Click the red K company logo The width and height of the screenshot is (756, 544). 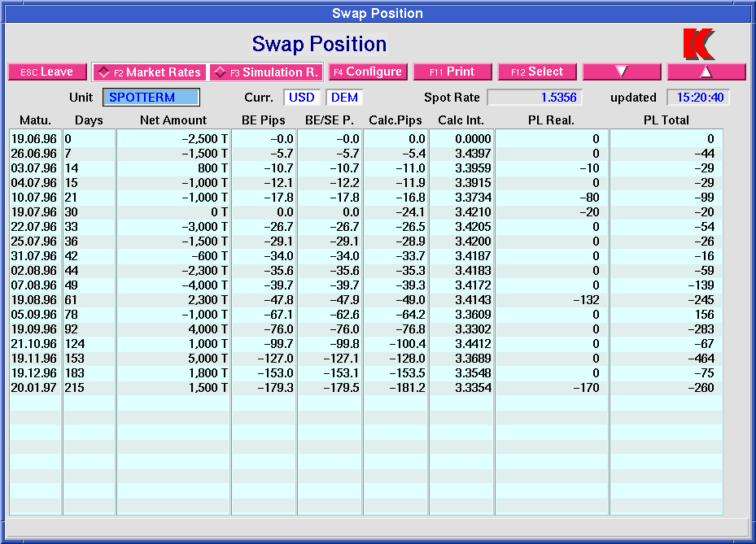(x=699, y=44)
